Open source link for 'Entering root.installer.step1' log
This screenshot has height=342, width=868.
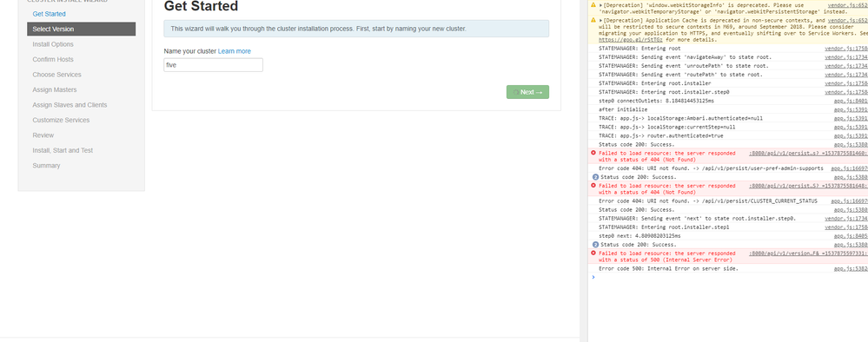coord(846,227)
